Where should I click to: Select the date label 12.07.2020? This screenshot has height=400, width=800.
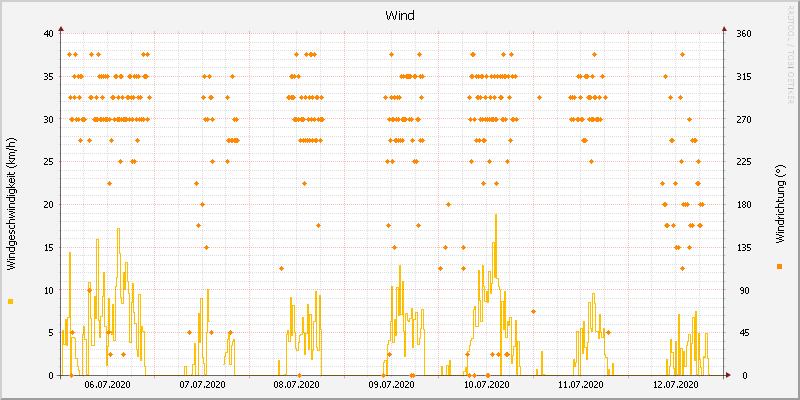click(675, 384)
